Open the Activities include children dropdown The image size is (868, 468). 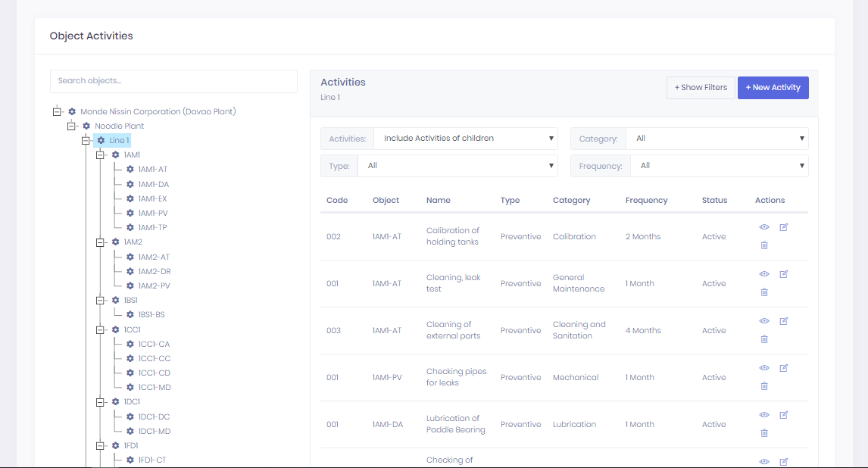(x=465, y=139)
